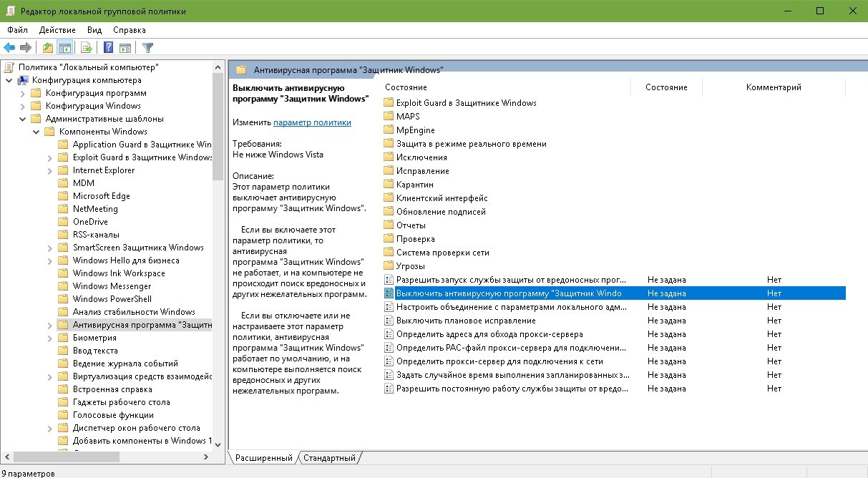This screenshot has height=478, width=868.
Task: Click the Карантин folder icon
Action: [389, 184]
